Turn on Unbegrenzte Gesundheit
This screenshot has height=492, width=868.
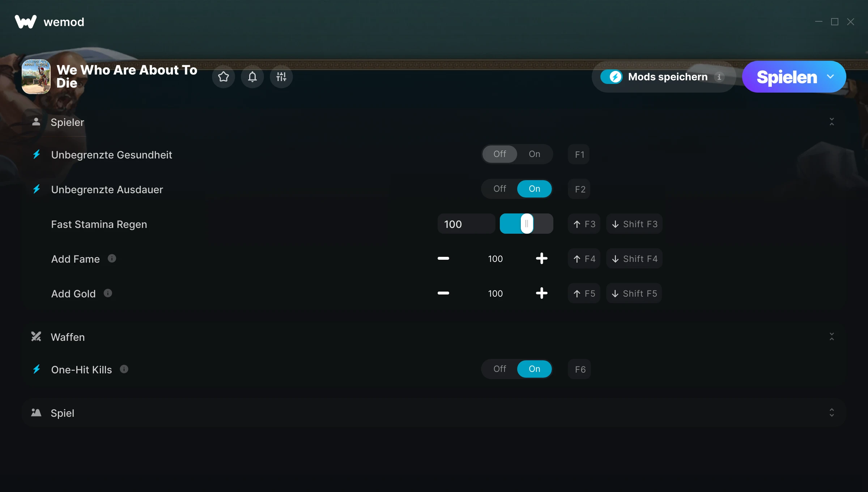click(x=534, y=154)
